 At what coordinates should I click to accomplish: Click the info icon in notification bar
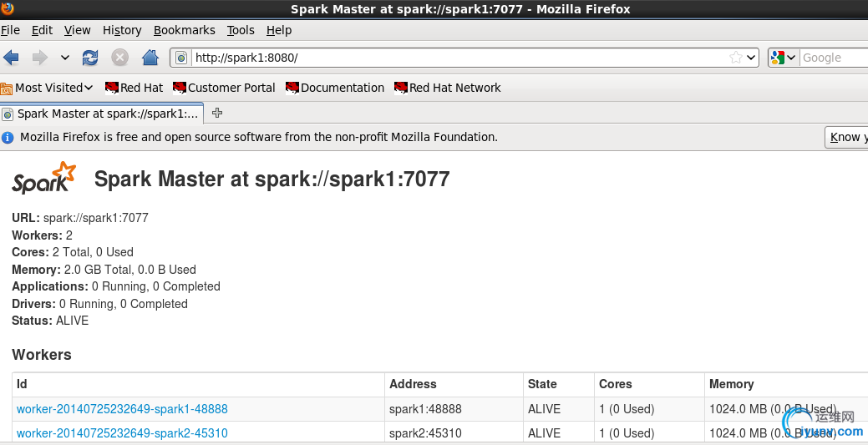pyautogui.click(x=8, y=137)
